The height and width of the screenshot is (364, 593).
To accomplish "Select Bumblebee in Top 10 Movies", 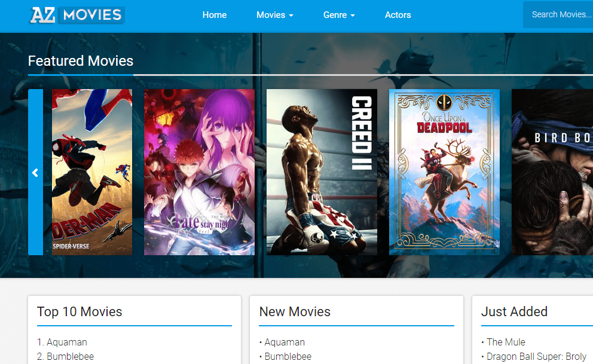I will click(x=71, y=356).
